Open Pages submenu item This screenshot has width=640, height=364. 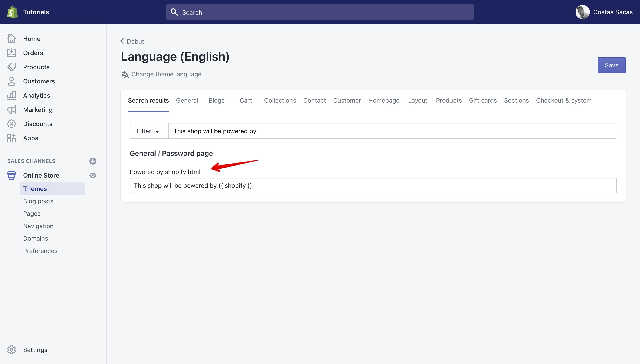(x=32, y=214)
